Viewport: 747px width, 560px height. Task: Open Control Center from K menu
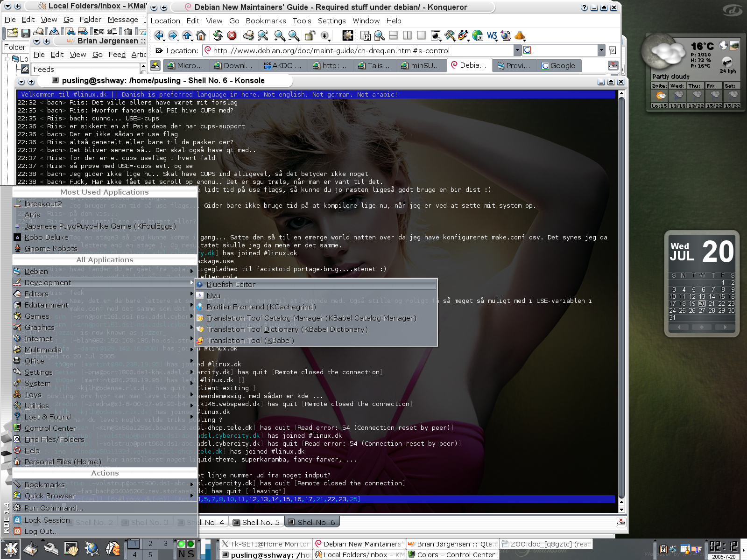pos(105,428)
